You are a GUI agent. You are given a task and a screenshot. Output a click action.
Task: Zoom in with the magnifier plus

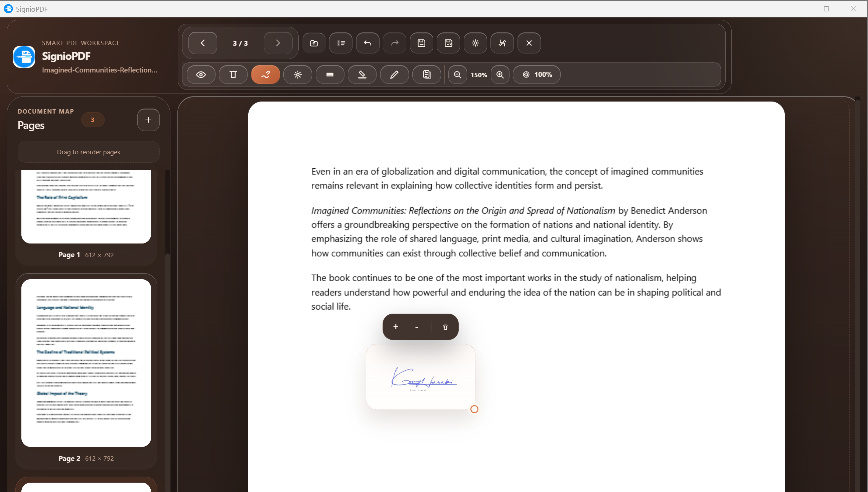point(500,74)
